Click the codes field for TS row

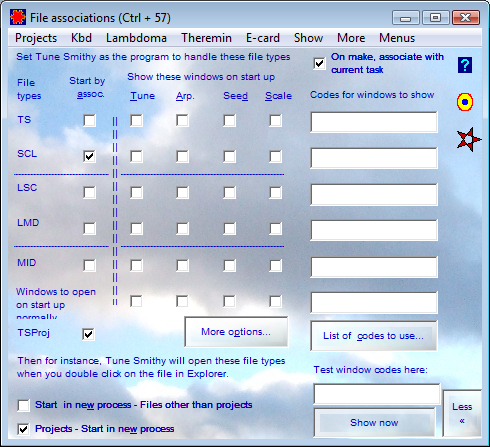[374, 122]
